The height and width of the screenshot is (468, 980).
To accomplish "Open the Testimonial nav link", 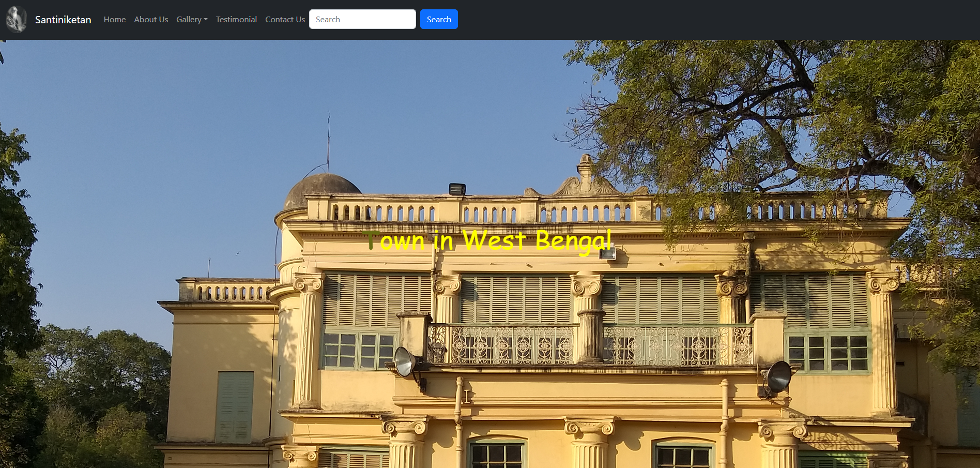I will pyautogui.click(x=236, y=20).
